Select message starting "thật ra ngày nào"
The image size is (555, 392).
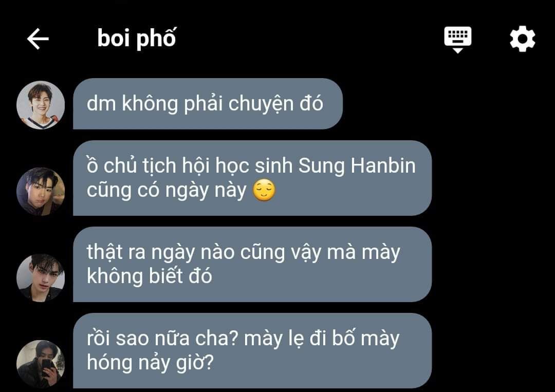coord(252,264)
